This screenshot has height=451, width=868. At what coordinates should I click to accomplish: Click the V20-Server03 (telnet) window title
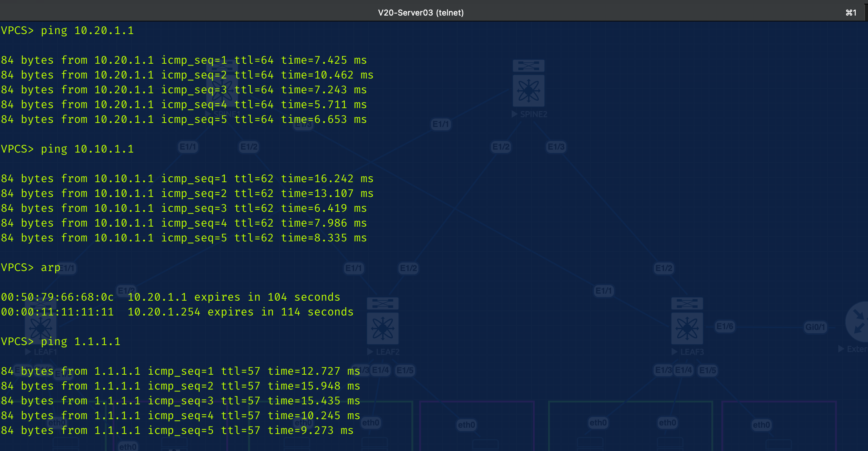[x=421, y=13]
